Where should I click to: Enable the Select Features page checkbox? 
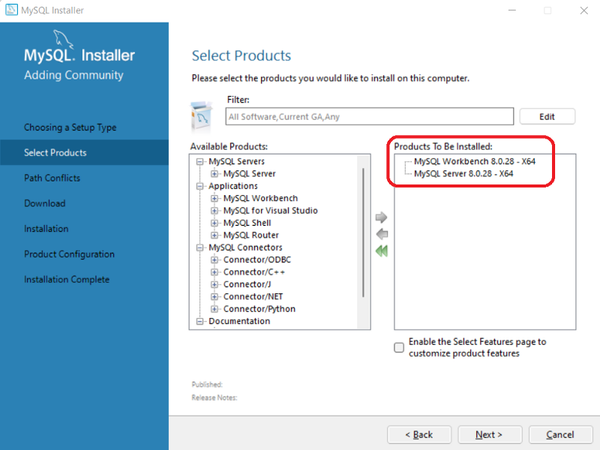[x=400, y=347]
